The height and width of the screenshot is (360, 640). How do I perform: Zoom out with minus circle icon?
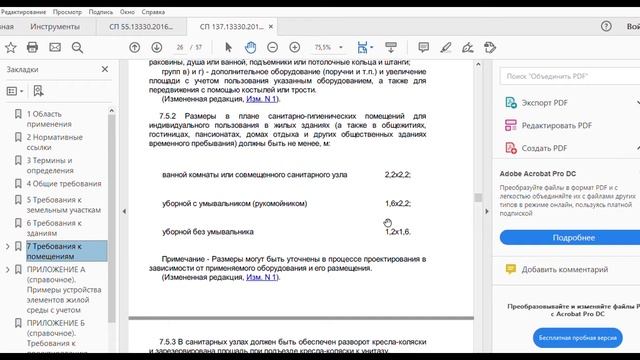273,48
